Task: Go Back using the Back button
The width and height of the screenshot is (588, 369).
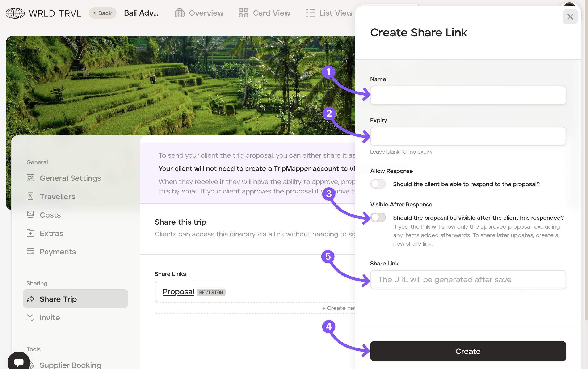Action: 102,13
